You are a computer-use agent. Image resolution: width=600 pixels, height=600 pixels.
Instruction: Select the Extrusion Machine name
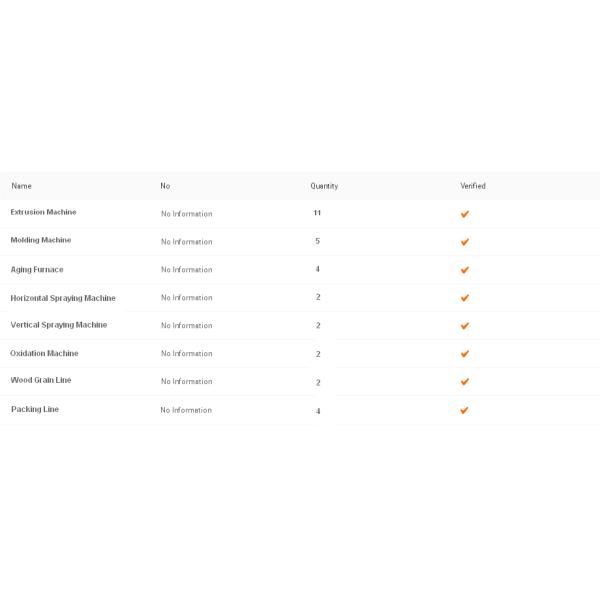tap(43, 212)
